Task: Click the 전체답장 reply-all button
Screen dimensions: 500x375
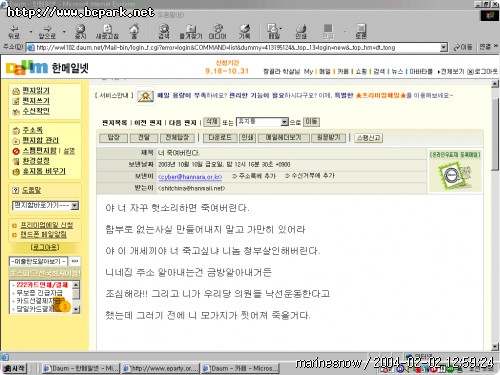Action: click(177, 138)
